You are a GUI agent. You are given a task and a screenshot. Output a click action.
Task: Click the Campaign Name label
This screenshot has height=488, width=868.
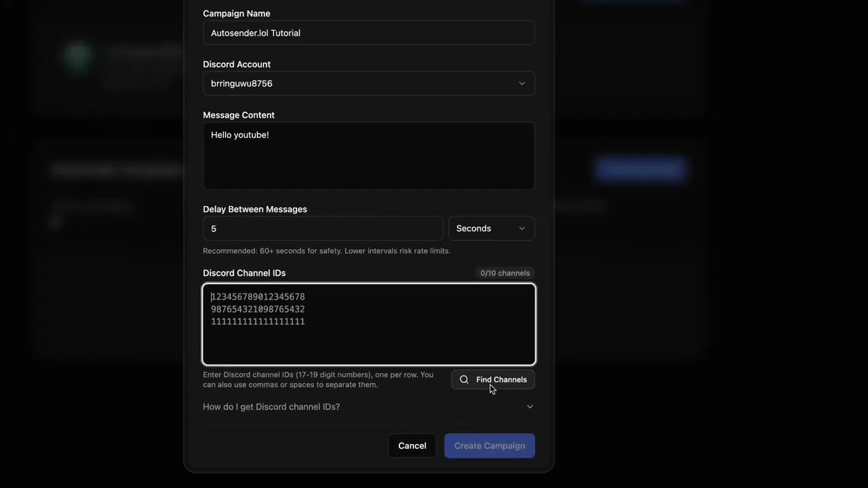[237, 14]
